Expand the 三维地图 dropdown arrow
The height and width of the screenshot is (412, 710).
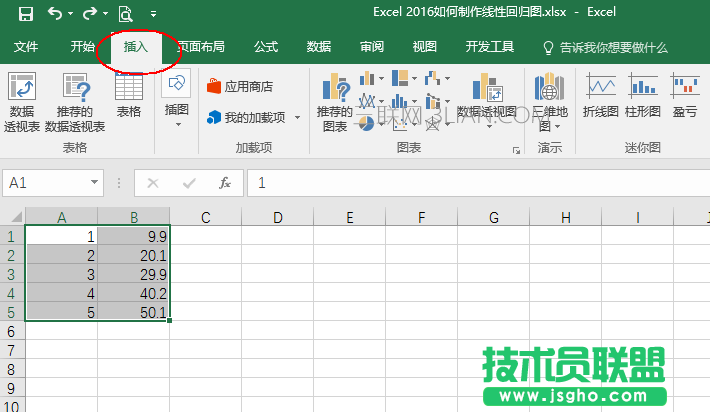558,127
